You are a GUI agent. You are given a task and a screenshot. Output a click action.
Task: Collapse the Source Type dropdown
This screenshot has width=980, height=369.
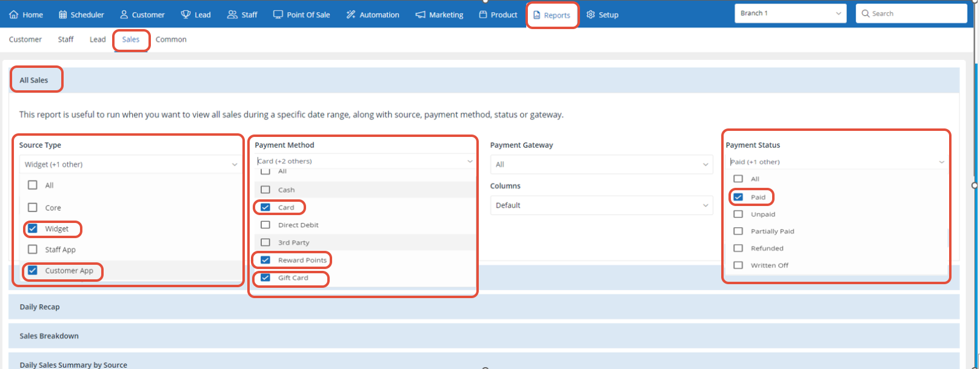pos(130,164)
